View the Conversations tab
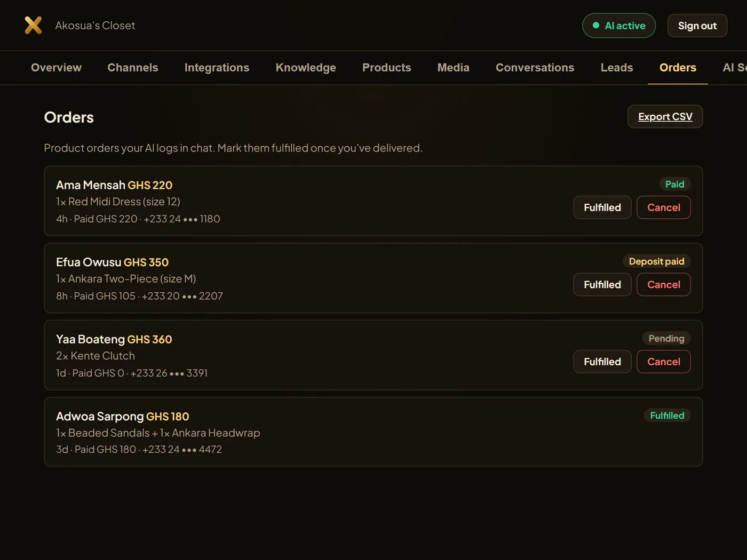The image size is (747, 560). click(x=535, y=68)
